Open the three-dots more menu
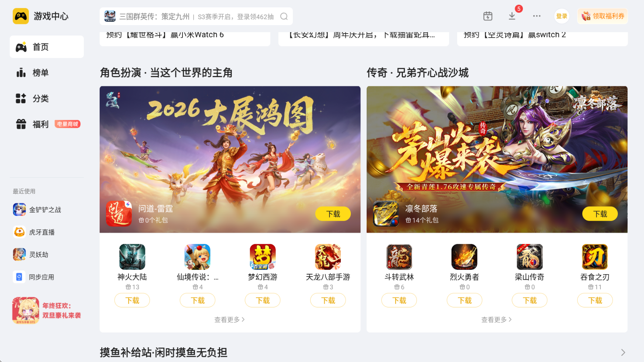644x362 pixels. 537,16
